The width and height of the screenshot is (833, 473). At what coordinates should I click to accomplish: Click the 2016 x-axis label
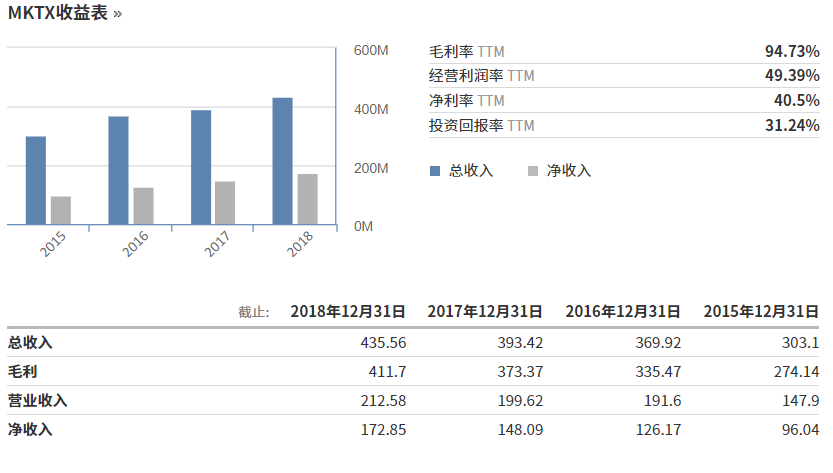(135, 244)
